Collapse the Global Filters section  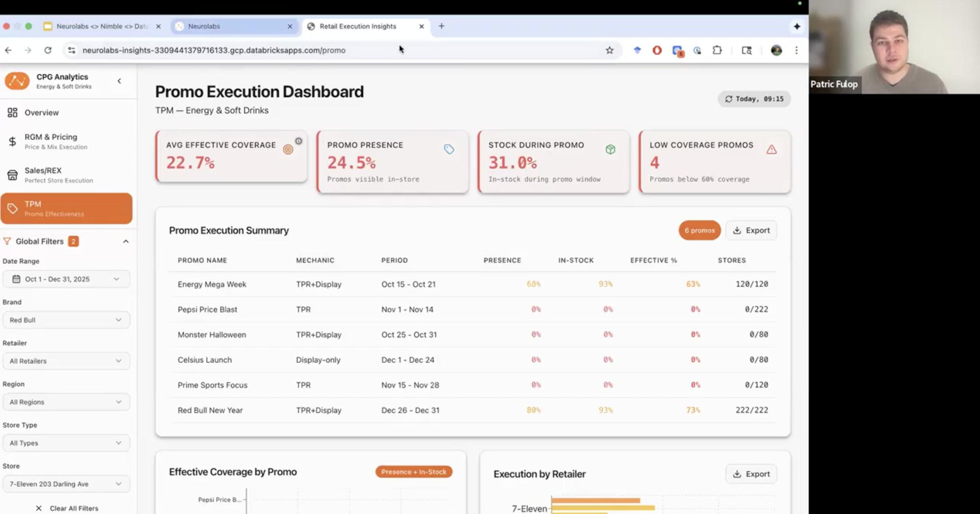pyautogui.click(x=126, y=242)
